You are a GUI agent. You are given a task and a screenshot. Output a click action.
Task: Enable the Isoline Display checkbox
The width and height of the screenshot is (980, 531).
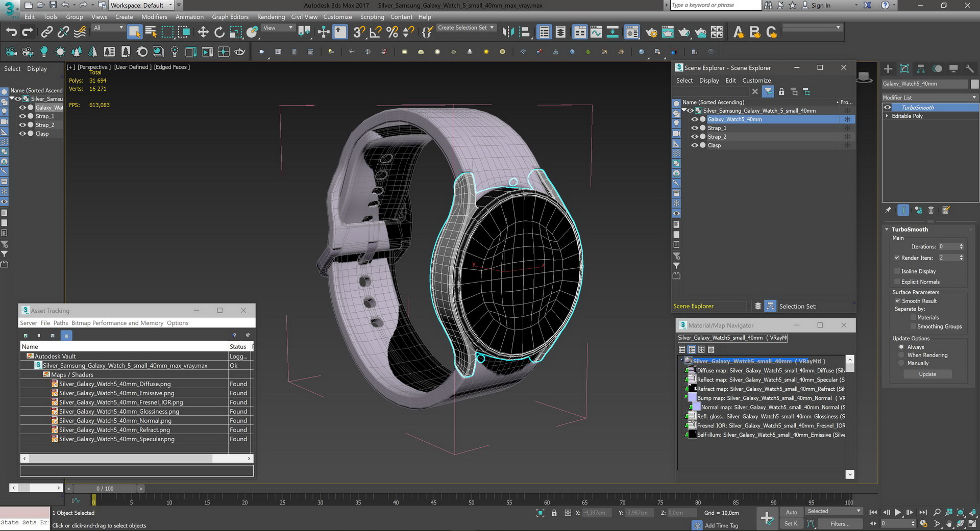coord(897,271)
